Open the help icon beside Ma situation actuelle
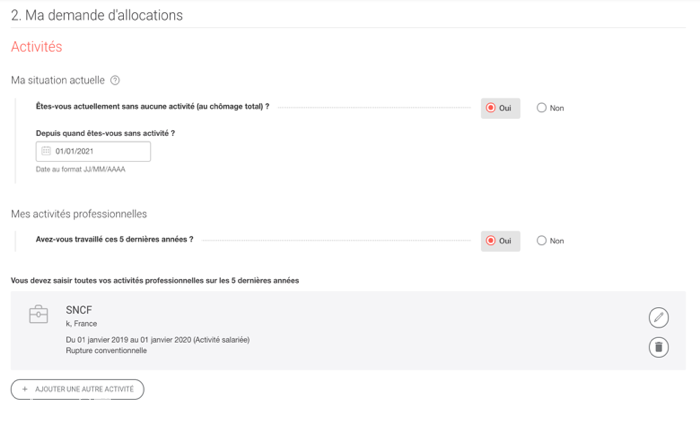This screenshot has height=427, width=700. pyautogui.click(x=115, y=80)
